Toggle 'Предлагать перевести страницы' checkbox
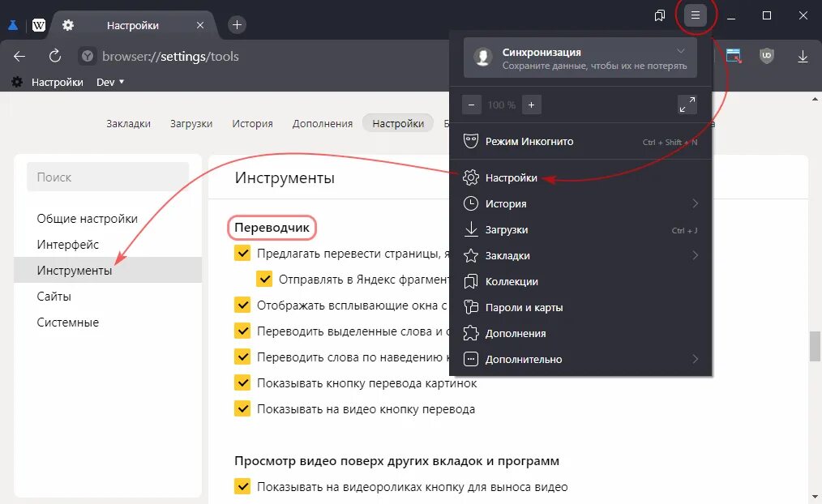Image resolution: width=822 pixels, height=504 pixels. pos(242,253)
